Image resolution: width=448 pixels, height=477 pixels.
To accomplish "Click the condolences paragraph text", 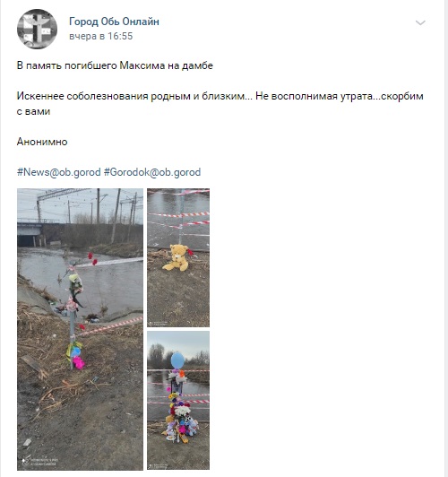I will [x=220, y=104].
